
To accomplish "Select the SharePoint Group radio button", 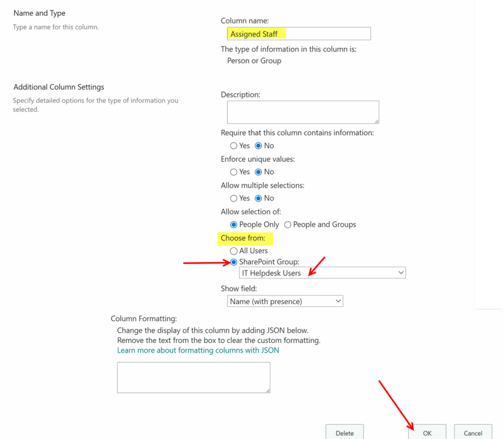I will click(x=234, y=262).
